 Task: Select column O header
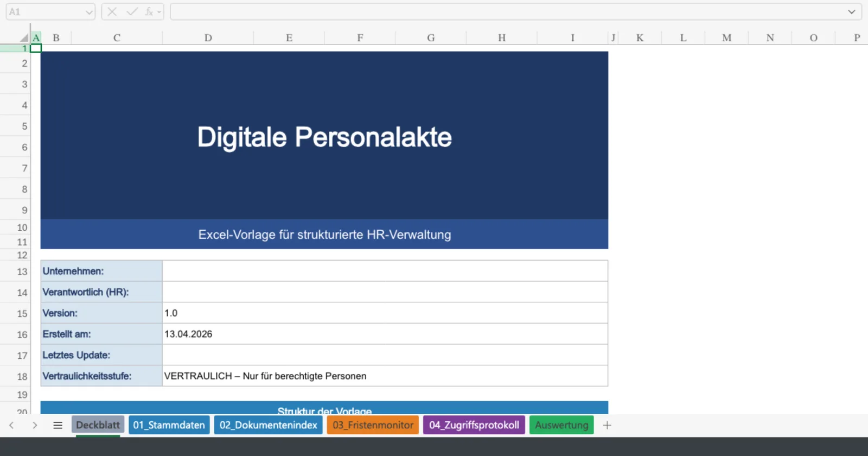813,37
